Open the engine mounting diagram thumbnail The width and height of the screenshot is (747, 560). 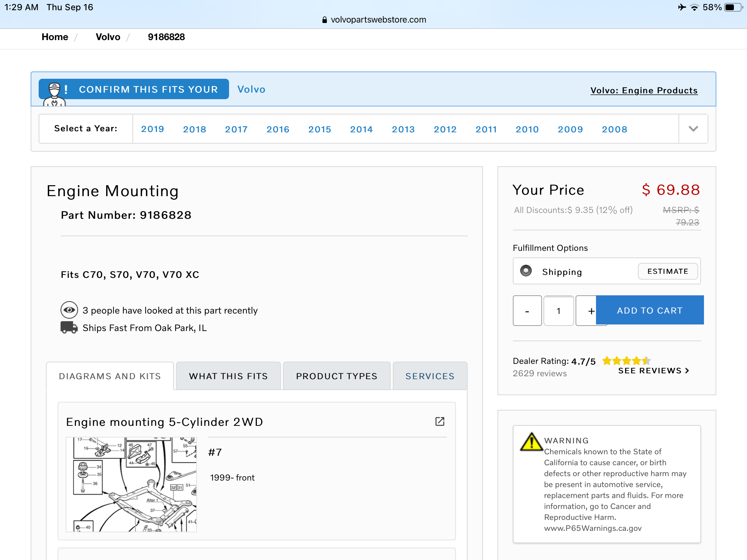coord(131,484)
